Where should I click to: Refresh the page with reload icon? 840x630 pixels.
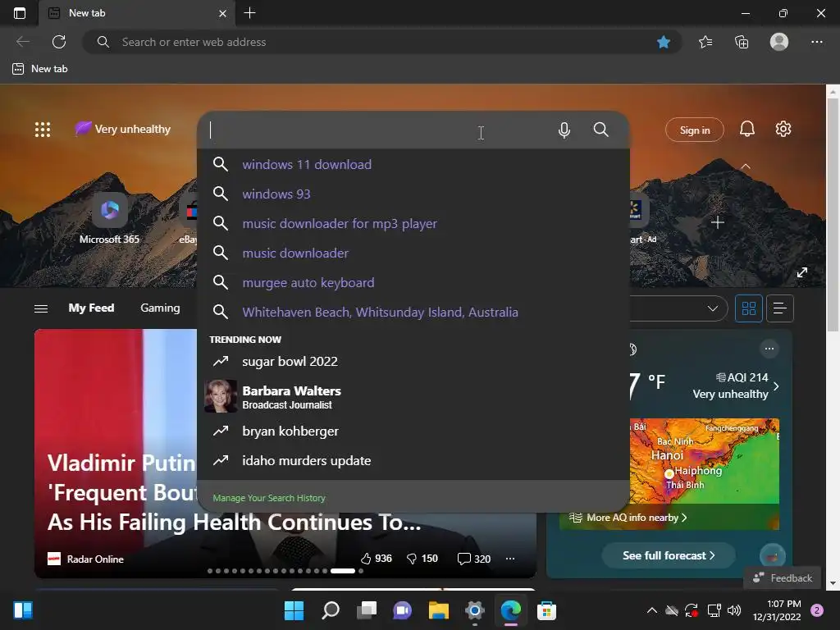tap(59, 42)
